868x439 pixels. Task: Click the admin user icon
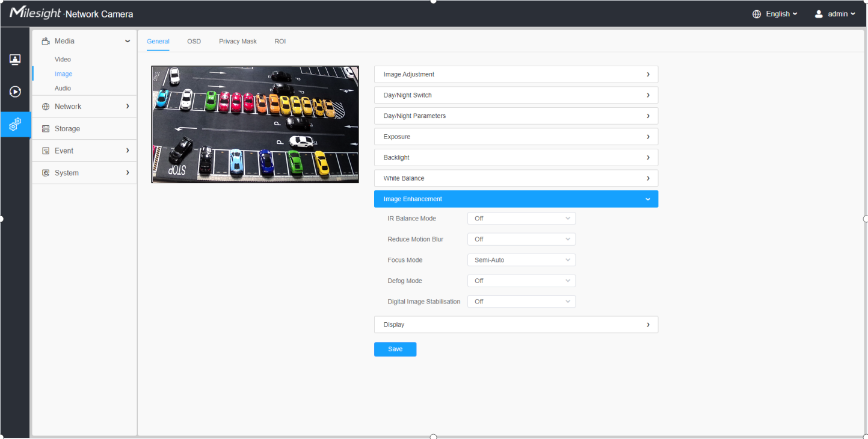coord(819,14)
